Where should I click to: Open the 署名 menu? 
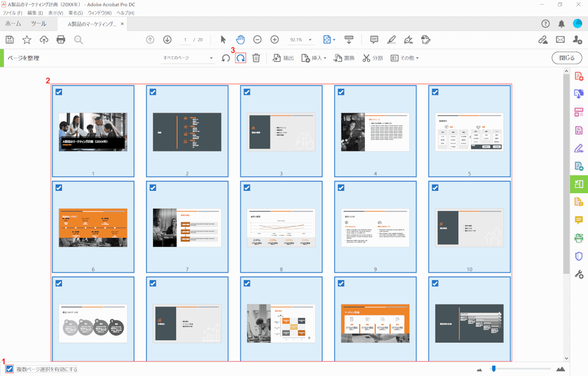click(x=76, y=13)
